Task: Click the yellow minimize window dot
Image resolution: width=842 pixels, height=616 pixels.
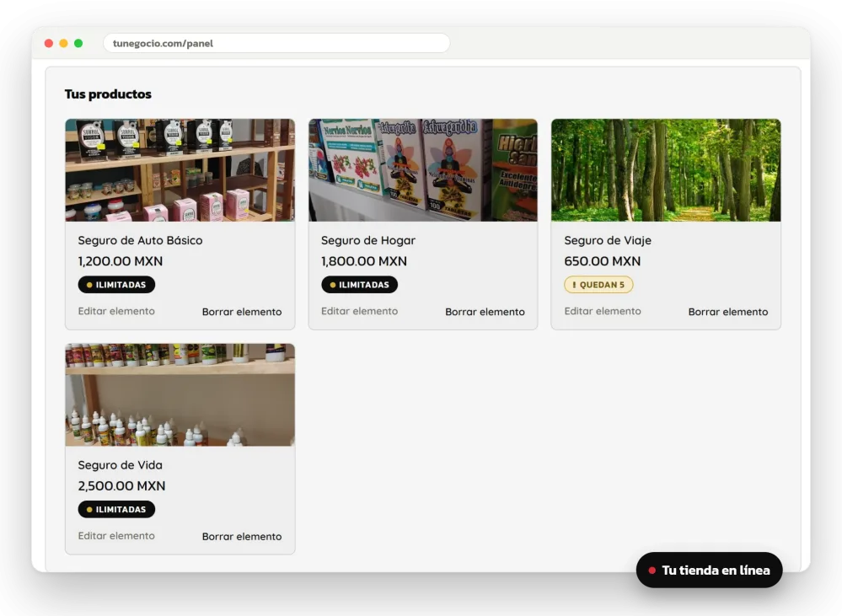Action: click(63, 44)
